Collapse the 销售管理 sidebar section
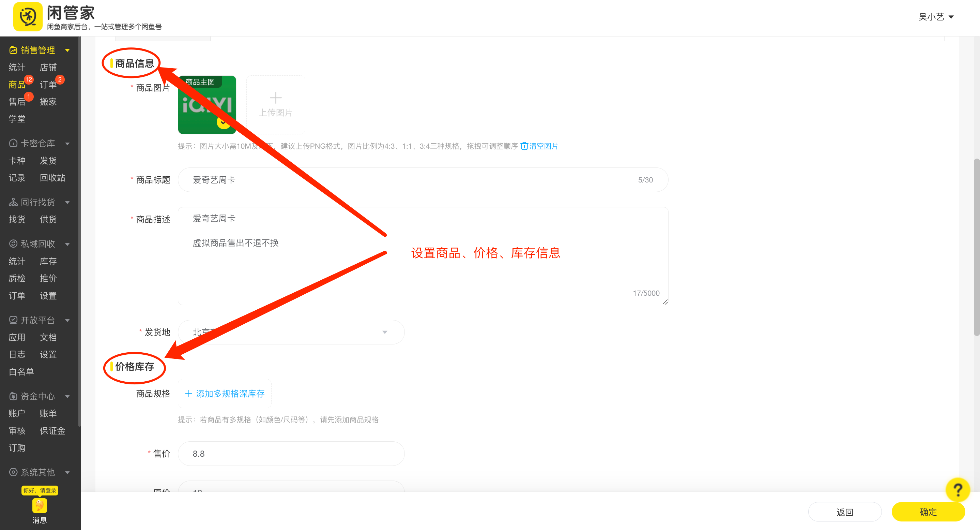 point(68,50)
